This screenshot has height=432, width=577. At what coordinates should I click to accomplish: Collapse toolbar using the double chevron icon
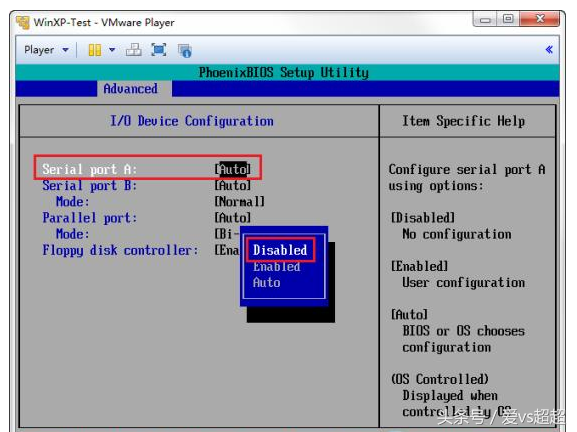pyautogui.click(x=549, y=50)
